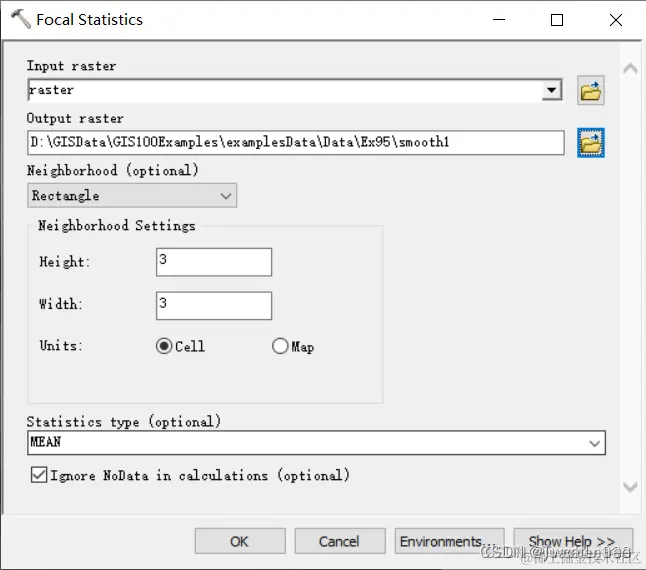Click the Focal Statistics hammer icon
The height and width of the screenshot is (570, 646).
21,19
